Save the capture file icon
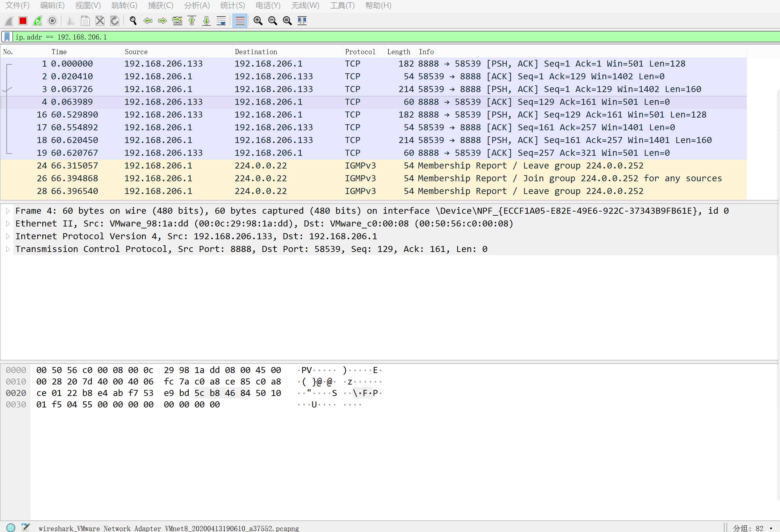The width and height of the screenshot is (780, 532). click(85, 21)
